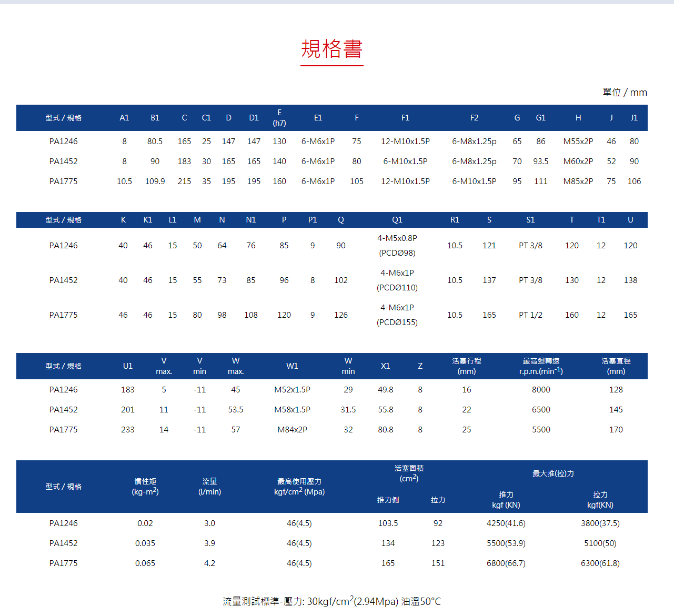Screen dimensions: 674x616
Task: Select the 活塞直徑 (mm) column header
Action: pyautogui.click(x=616, y=366)
